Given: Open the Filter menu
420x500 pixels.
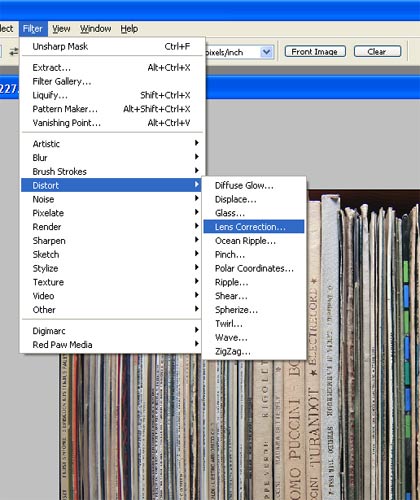Looking at the screenshot, I should 33,29.
